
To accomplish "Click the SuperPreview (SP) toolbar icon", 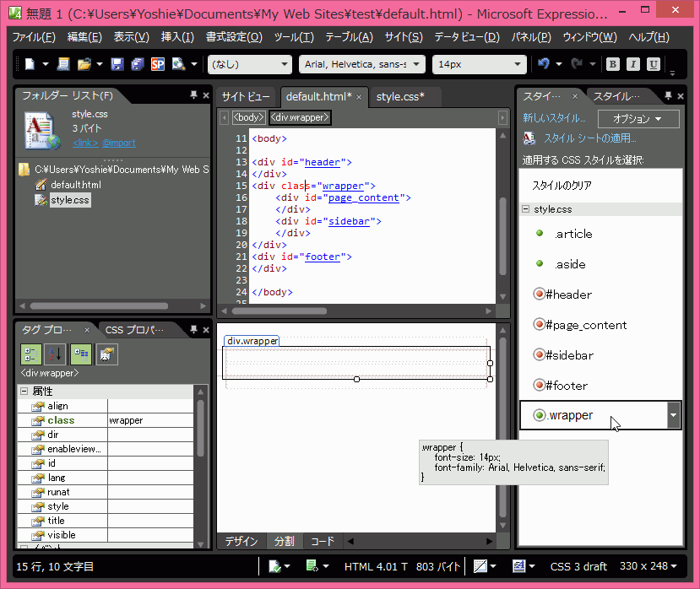I will click(157, 64).
